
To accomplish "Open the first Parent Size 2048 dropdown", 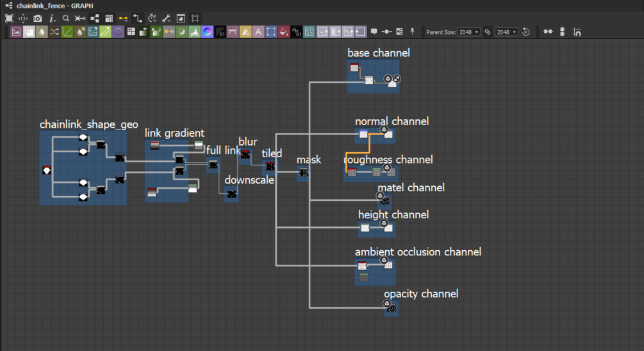I will pos(468,31).
